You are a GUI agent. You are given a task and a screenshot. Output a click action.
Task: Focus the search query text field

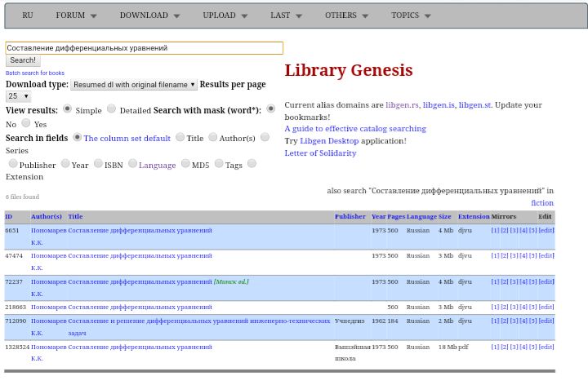144,48
